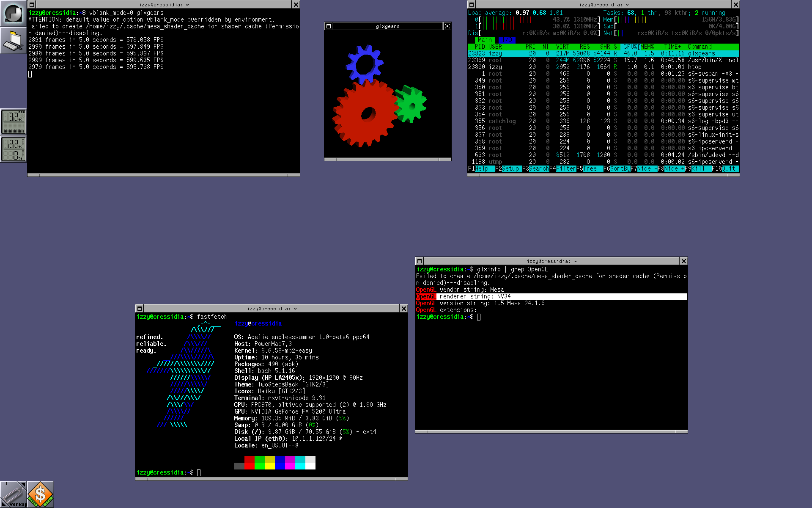Screen dimensions: 812x508
Task: Click the fastfetch terminal title bar
Action: pyautogui.click(x=272, y=309)
